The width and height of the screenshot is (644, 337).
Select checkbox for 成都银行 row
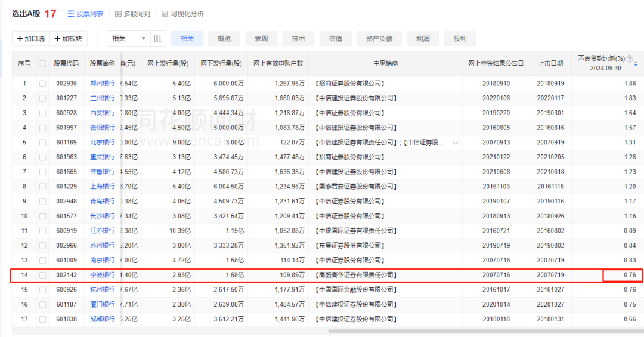[x=42, y=319]
